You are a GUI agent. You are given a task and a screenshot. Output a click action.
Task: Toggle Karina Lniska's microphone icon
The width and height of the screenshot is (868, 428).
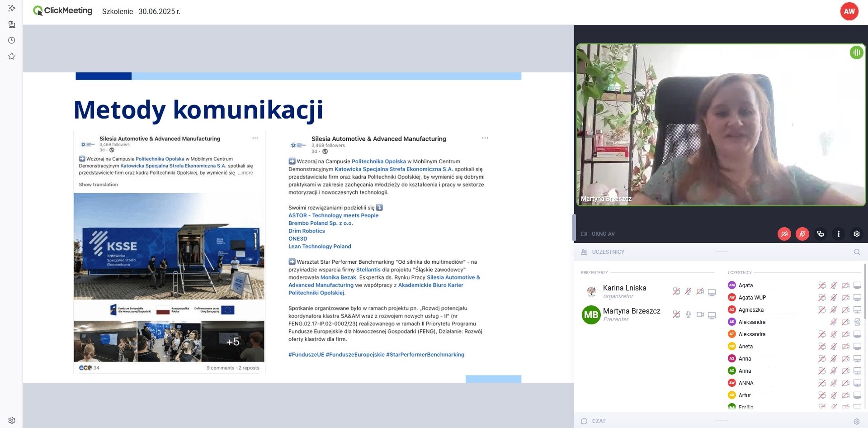coord(688,291)
